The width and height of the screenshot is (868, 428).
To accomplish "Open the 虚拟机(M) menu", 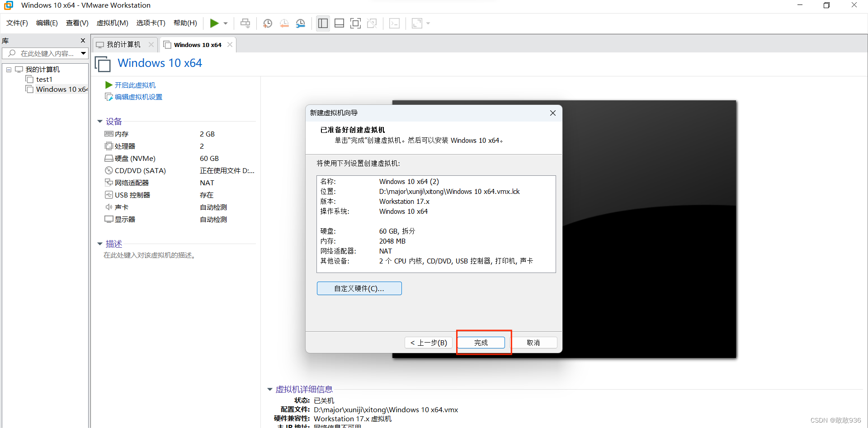I will coord(112,23).
